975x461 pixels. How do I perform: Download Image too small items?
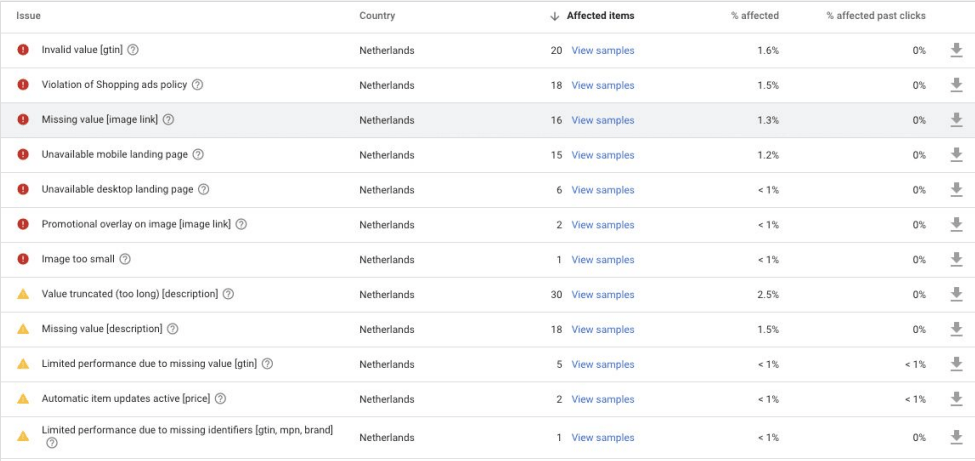pos(956,259)
